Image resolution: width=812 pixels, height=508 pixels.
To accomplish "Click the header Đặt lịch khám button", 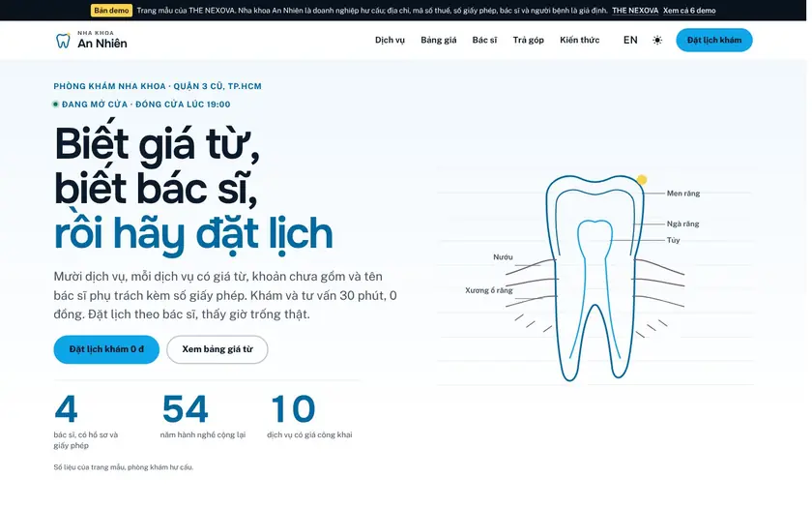I will click(714, 40).
